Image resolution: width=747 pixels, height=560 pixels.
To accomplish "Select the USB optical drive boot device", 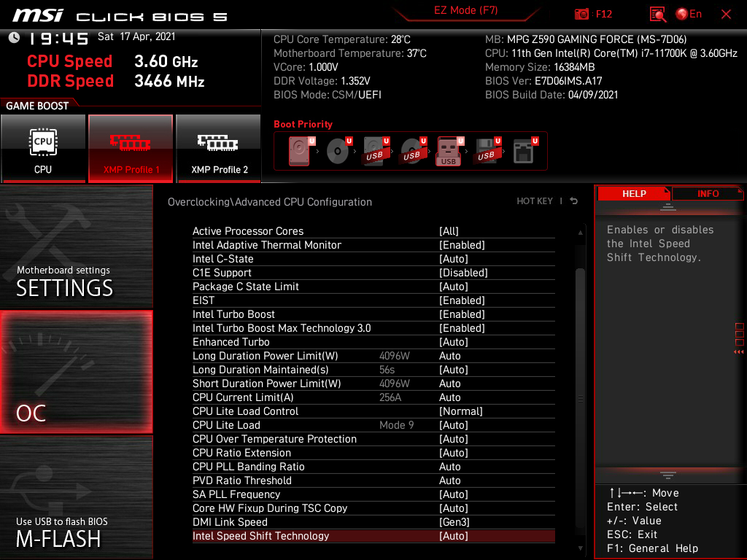I will click(x=414, y=151).
